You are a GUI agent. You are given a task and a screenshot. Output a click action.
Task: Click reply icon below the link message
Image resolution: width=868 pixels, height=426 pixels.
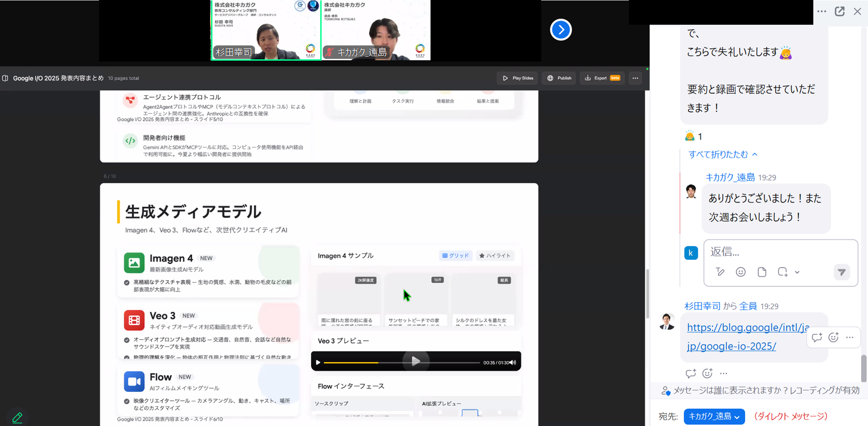pos(690,373)
